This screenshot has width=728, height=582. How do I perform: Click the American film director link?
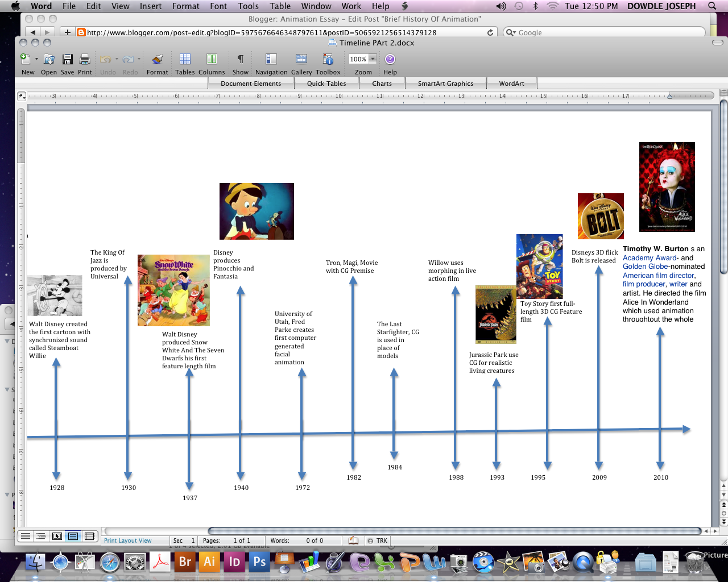click(659, 275)
